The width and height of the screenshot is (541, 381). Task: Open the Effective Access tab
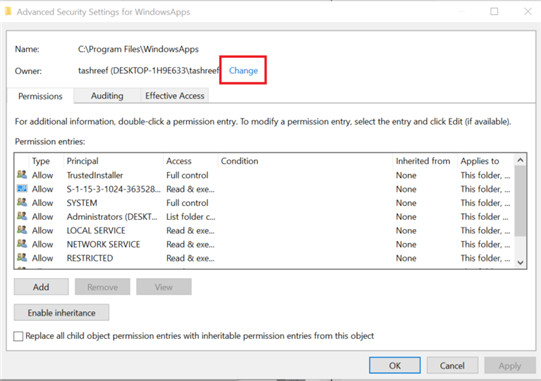click(175, 96)
